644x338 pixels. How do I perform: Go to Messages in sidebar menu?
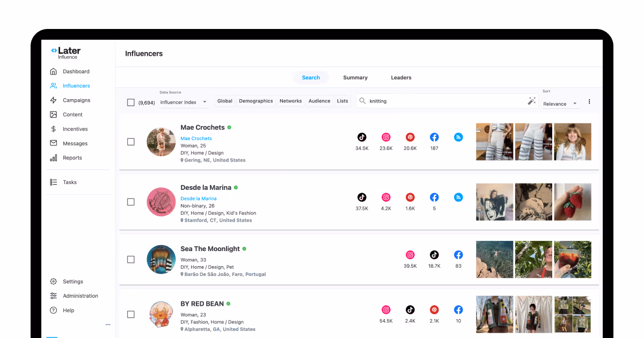tap(75, 143)
